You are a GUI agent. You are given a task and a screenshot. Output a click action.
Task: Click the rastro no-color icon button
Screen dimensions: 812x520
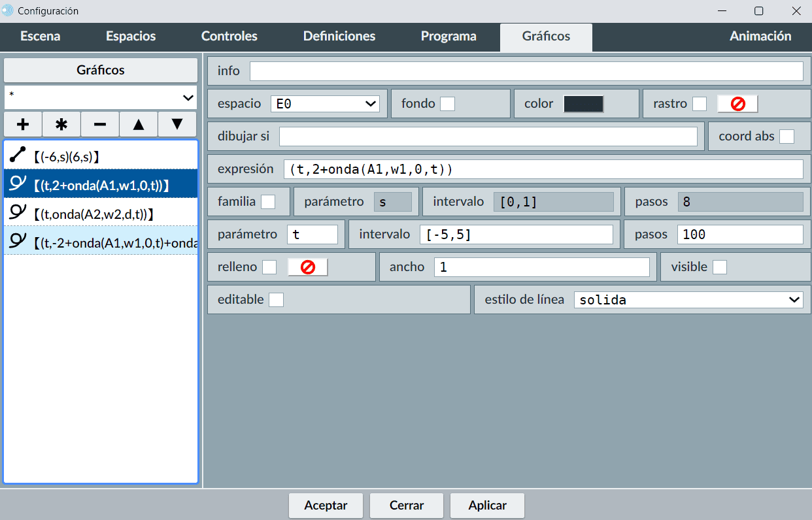(x=737, y=104)
